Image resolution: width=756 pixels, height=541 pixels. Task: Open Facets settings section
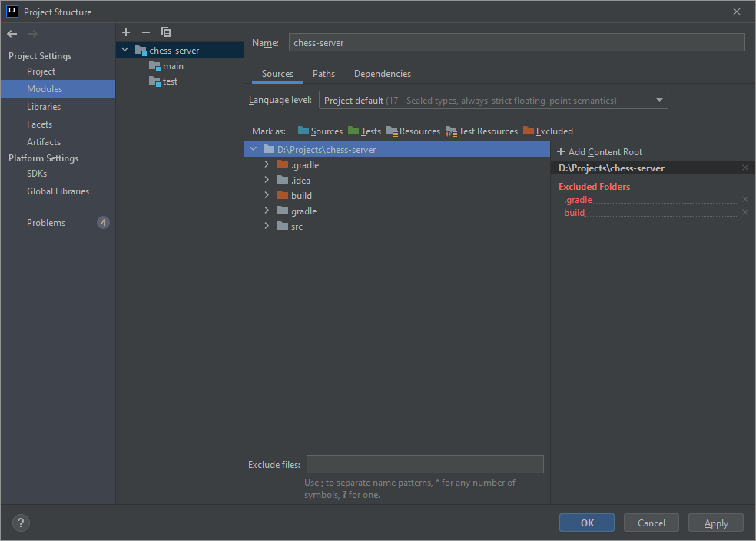[39, 124]
